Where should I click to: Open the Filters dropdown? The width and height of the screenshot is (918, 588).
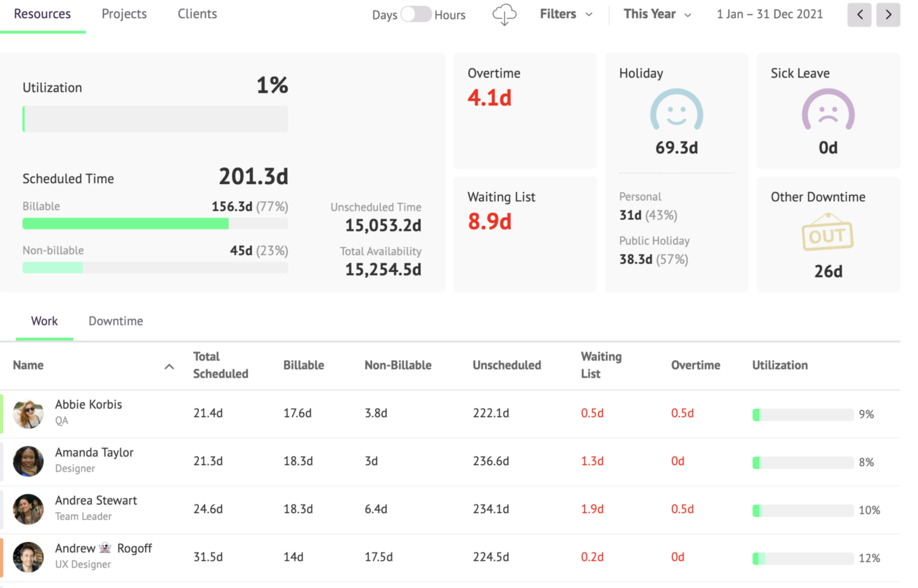pos(565,14)
